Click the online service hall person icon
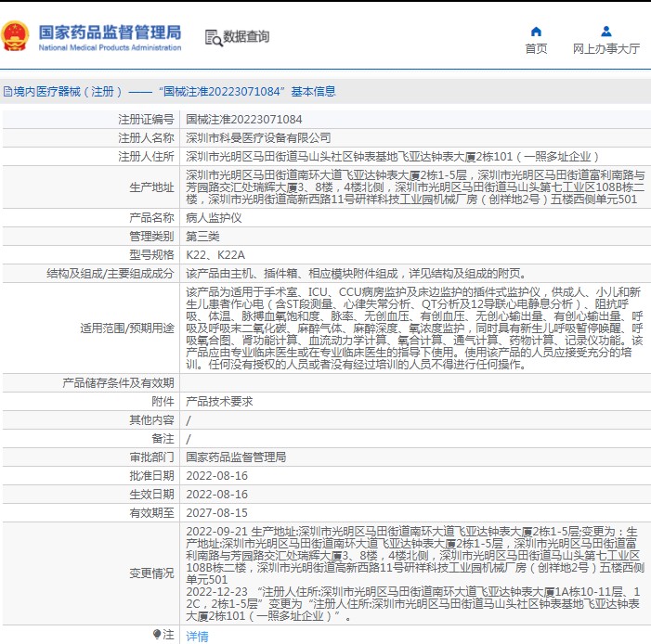Screen dimensions: 651x644 pos(606,31)
